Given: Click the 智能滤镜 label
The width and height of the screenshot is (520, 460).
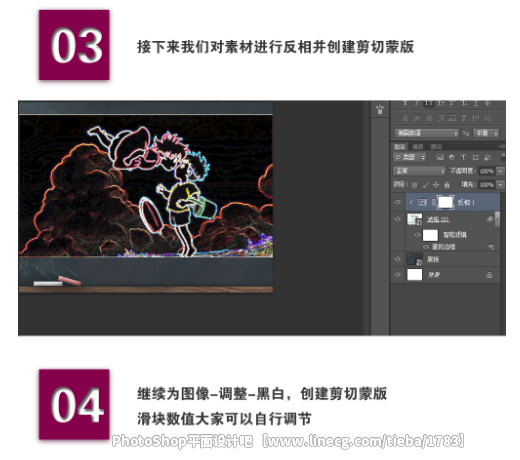Looking at the screenshot, I should pos(455,235).
